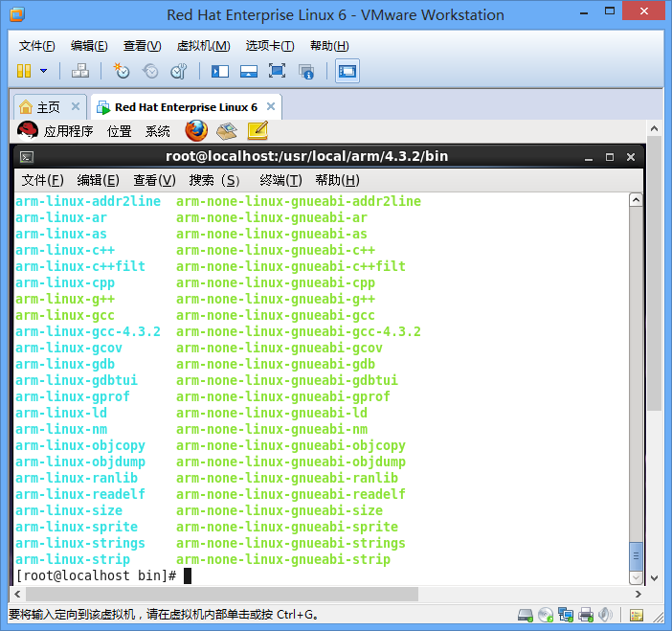This screenshot has width=672, height=631.
Task: Open the power options dropdown arrow
Action: coord(43,71)
